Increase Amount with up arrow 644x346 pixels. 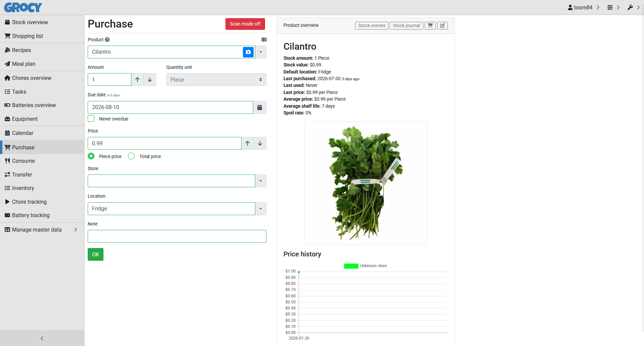137,80
